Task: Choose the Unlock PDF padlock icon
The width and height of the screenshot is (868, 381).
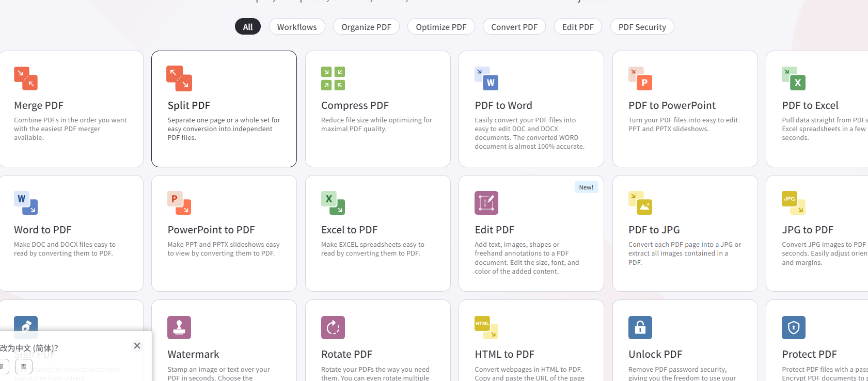Action: 640,327
